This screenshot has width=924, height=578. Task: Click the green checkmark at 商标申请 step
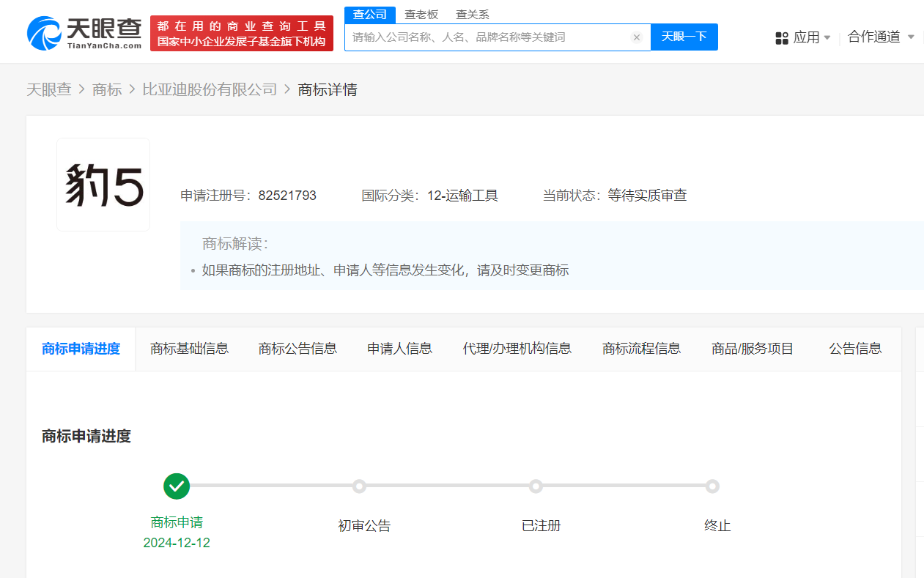[x=177, y=486]
